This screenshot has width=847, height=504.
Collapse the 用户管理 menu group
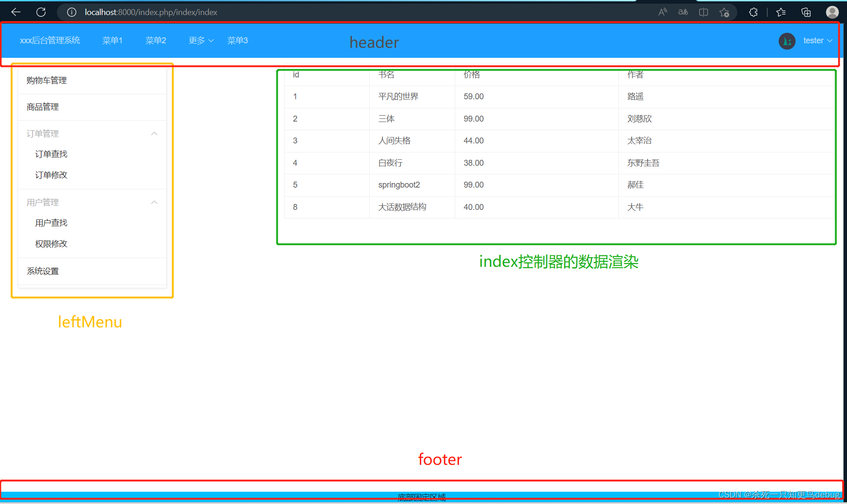pyautogui.click(x=92, y=202)
